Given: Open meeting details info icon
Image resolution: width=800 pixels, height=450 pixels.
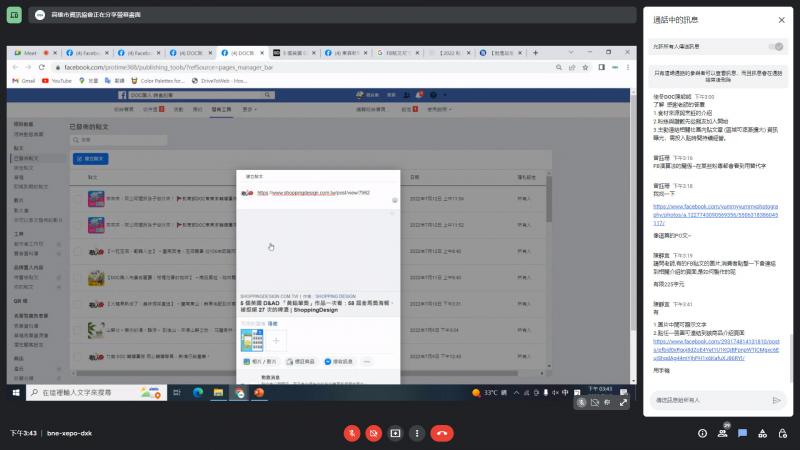Looking at the screenshot, I should (x=702, y=433).
